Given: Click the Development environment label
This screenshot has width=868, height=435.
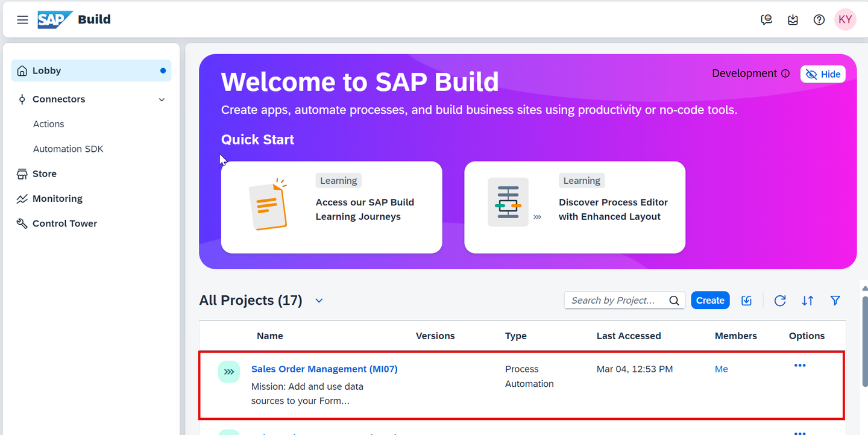Looking at the screenshot, I should (744, 74).
